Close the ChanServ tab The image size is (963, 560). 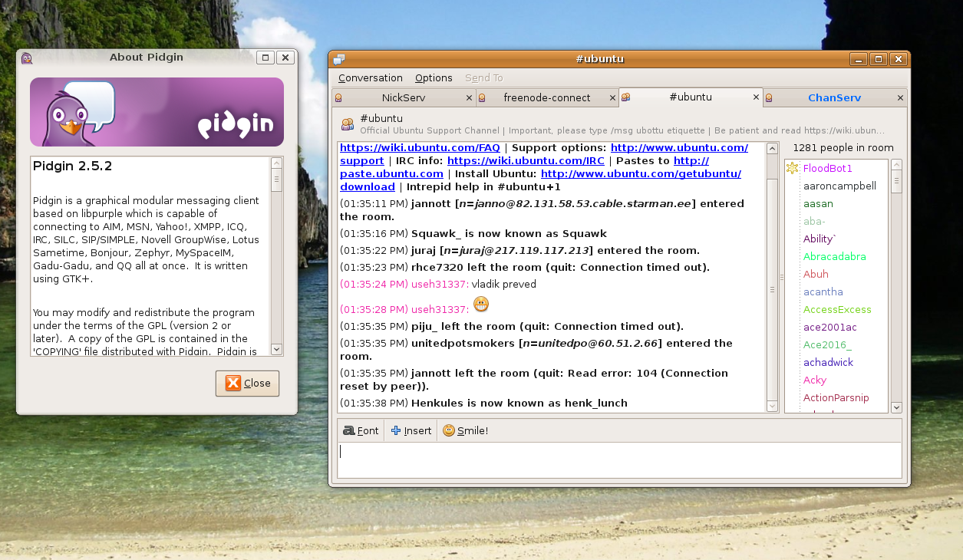pos(900,98)
